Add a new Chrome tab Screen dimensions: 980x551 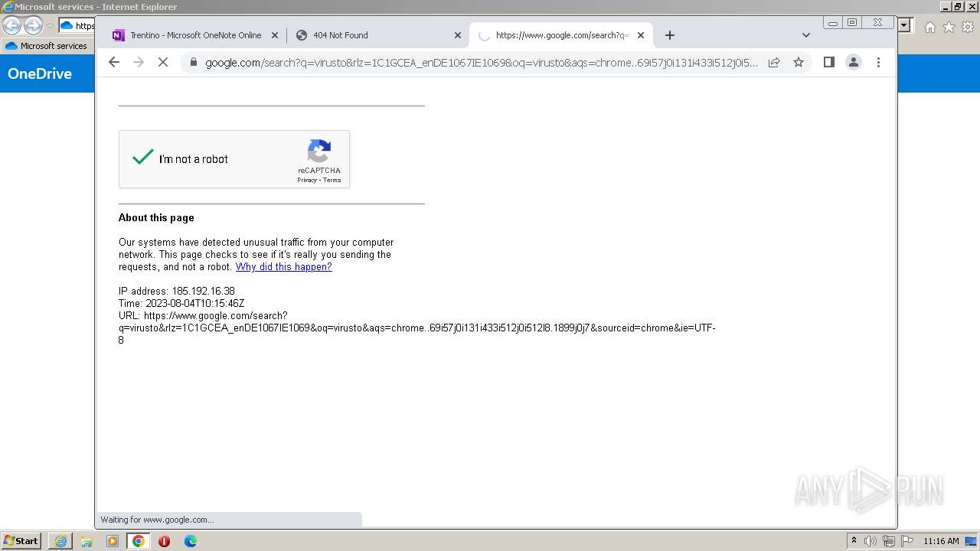670,35
